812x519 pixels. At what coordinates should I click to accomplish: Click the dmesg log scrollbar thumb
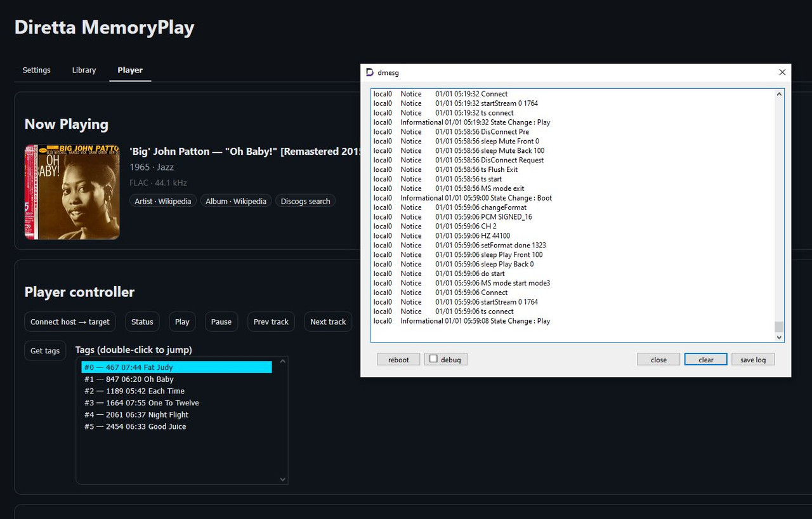tap(779, 326)
